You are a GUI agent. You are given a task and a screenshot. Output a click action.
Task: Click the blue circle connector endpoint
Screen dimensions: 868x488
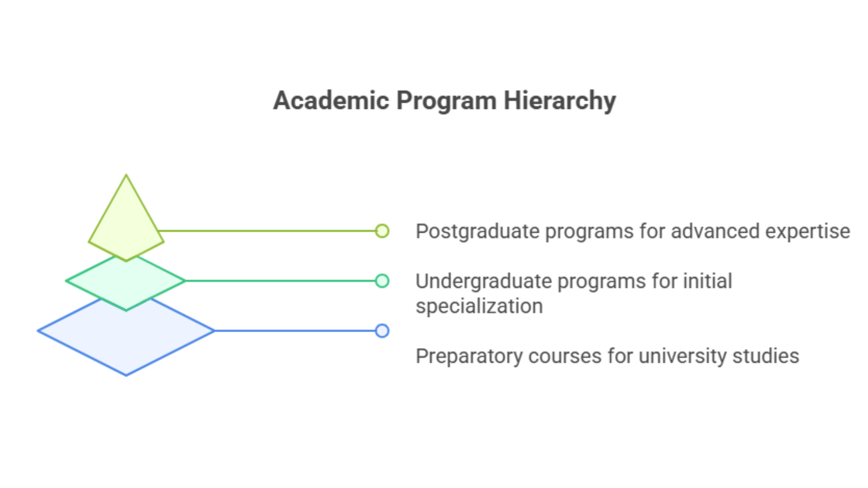pos(382,331)
